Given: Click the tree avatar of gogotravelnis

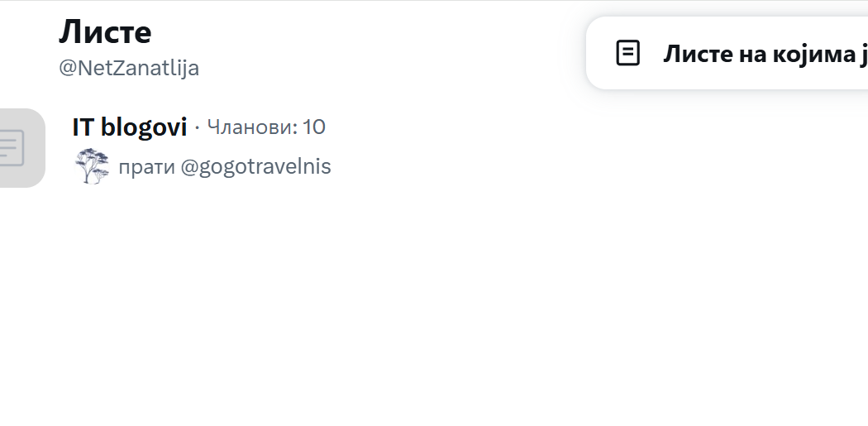Looking at the screenshot, I should 92,166.
